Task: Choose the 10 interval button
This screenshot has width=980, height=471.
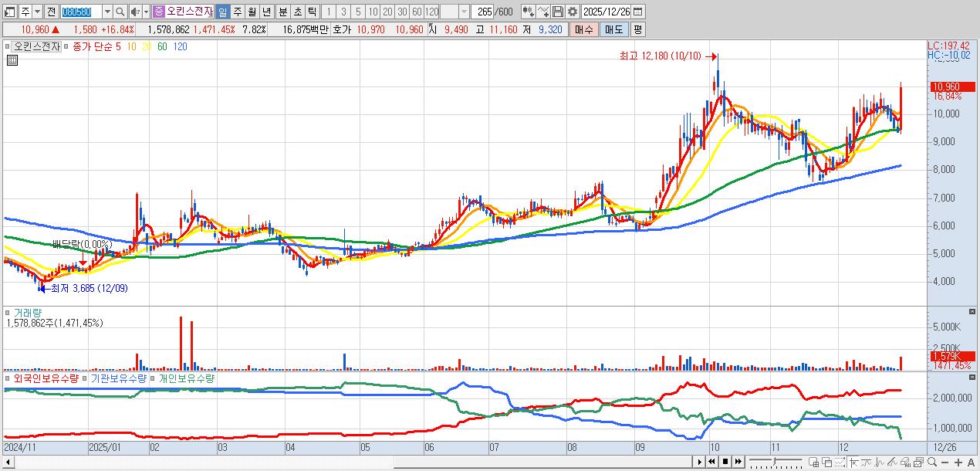Action: point(372,12)
